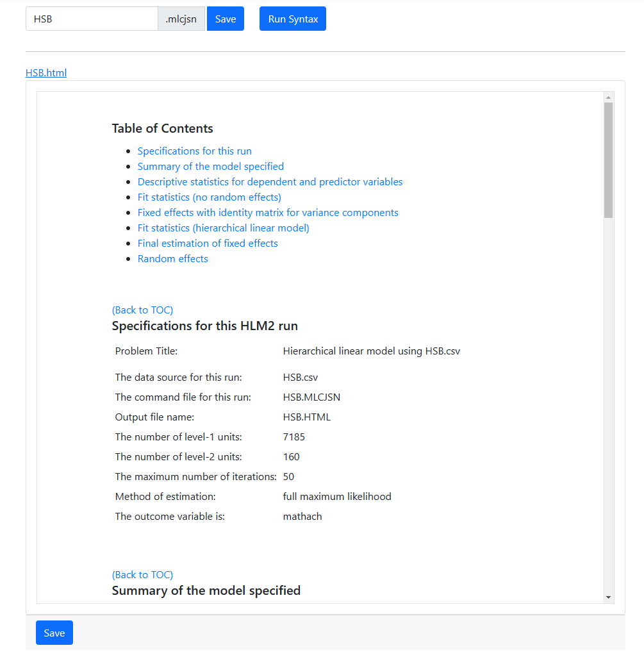Go to the Random effects section link
This screenshot has width=644, height=657.
tap(172, 259)
